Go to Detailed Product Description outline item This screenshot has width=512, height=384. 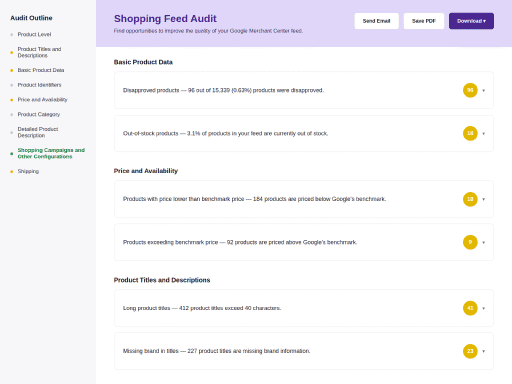coord(38,132)
